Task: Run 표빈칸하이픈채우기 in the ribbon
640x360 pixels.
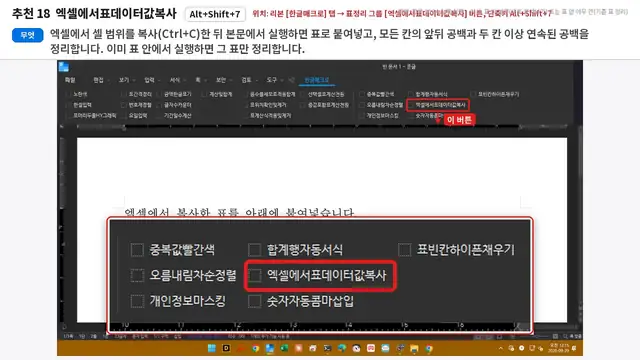Action: [495, 94]
